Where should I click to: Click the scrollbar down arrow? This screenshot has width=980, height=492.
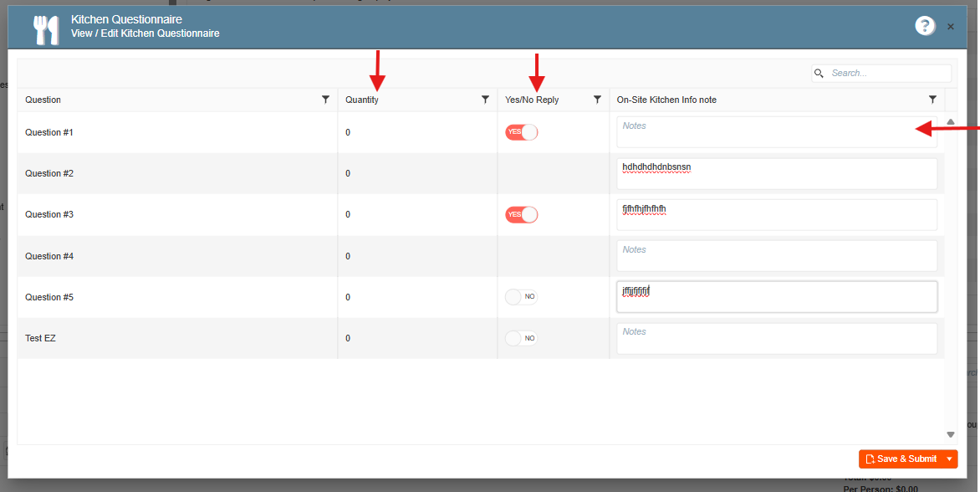[x=951, y=434]
